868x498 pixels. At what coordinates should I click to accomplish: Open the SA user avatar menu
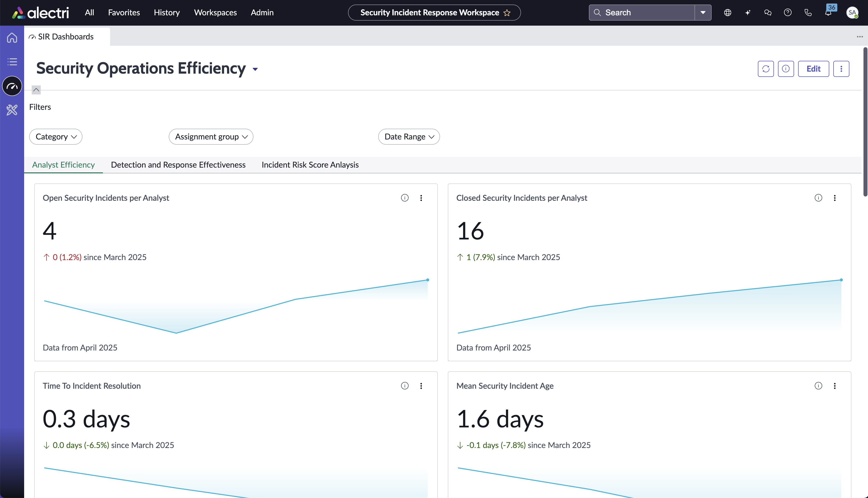[852, 13]
